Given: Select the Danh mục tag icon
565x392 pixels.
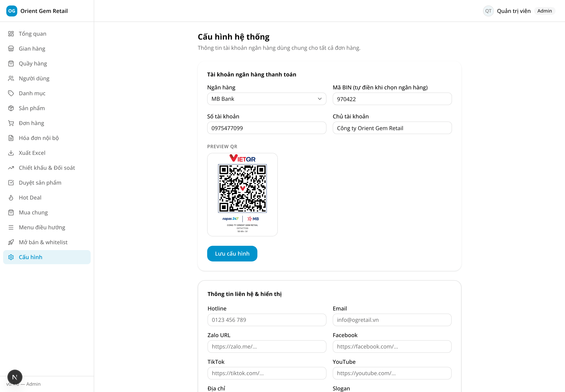Looking at the screenshot, I should [x=11, y=93].
